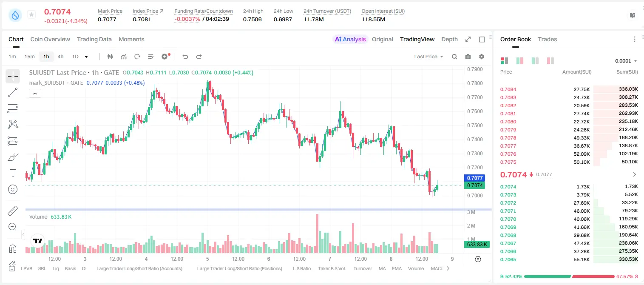Click the AI Analysis button
The width and height of the screenshot is (644, 285).
click(350, 39)
